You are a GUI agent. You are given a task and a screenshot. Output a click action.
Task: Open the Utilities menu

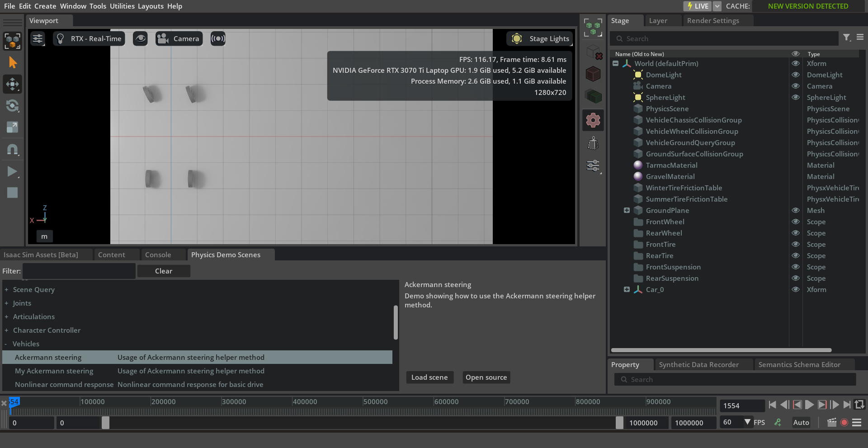point(122,6)
